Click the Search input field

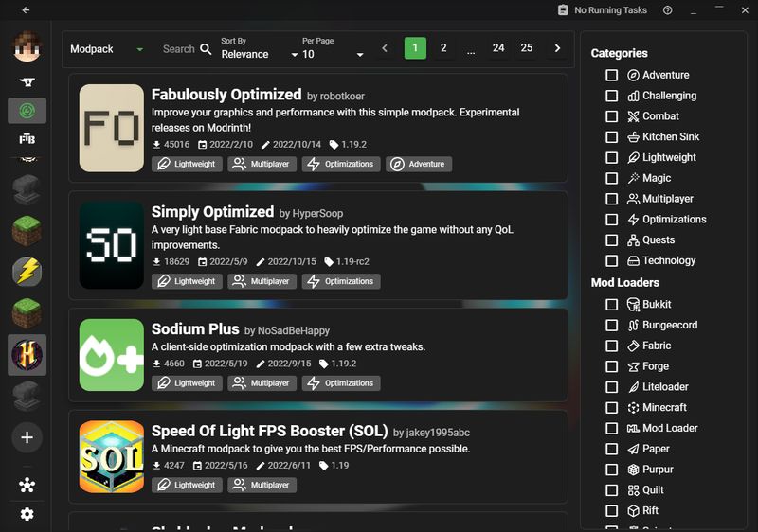pos(179,49)
